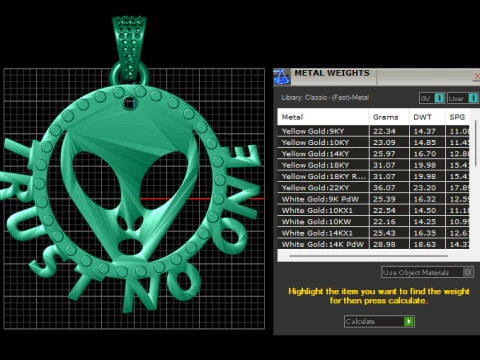Select the White Gold:10KX1 row
The image size is (480, 360).
(373, 210)
